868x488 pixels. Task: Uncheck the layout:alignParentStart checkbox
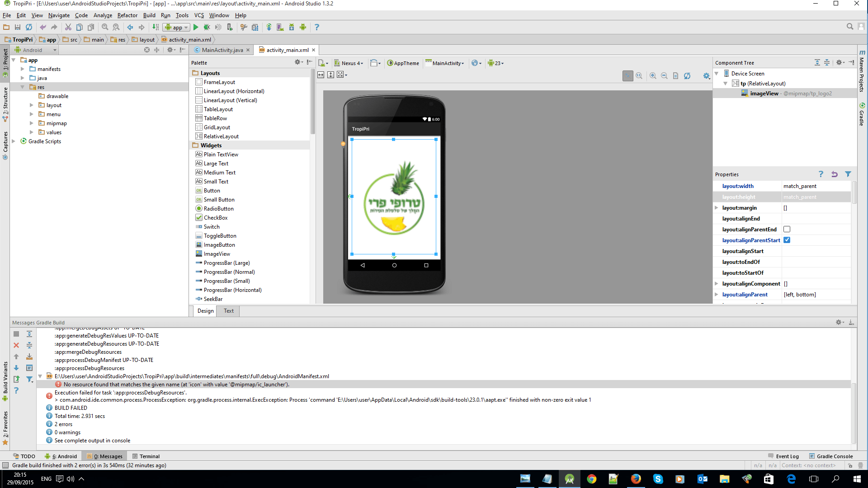click(x=787, y=240)
